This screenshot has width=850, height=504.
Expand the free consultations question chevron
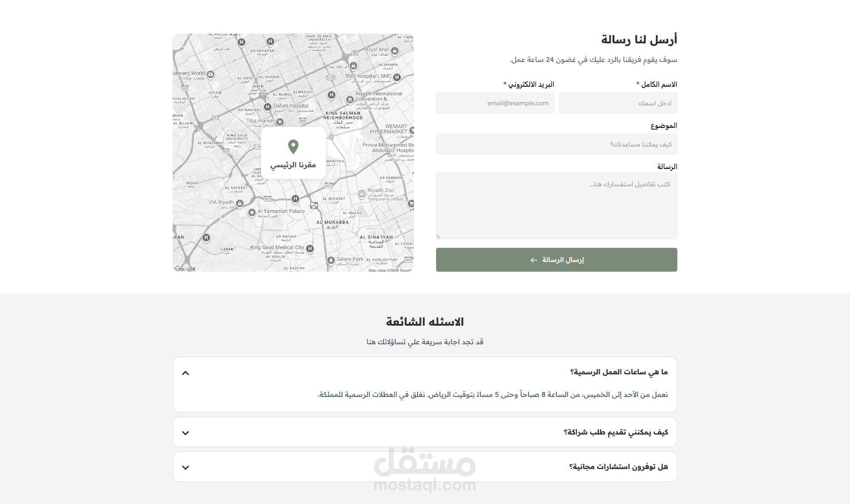coord(185,467)
